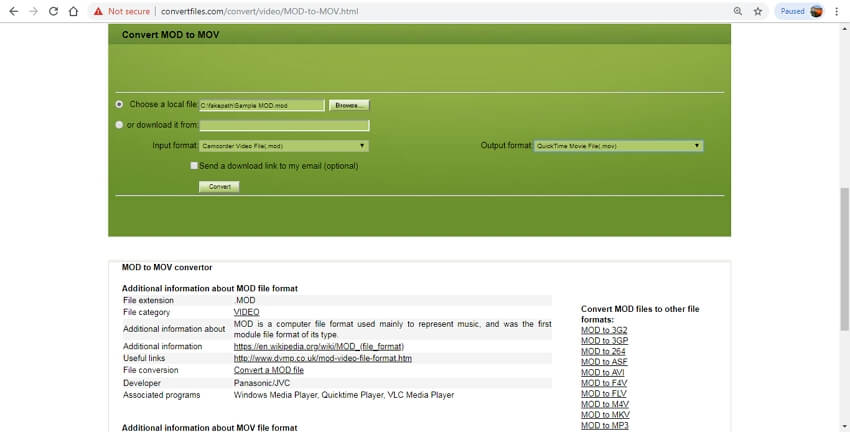Click the local file path field

[262, 105]
